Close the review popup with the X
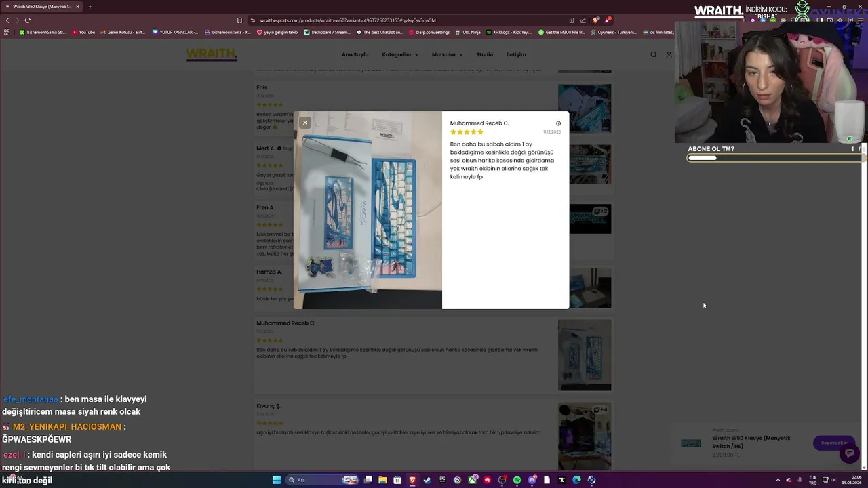 point(305,123)
